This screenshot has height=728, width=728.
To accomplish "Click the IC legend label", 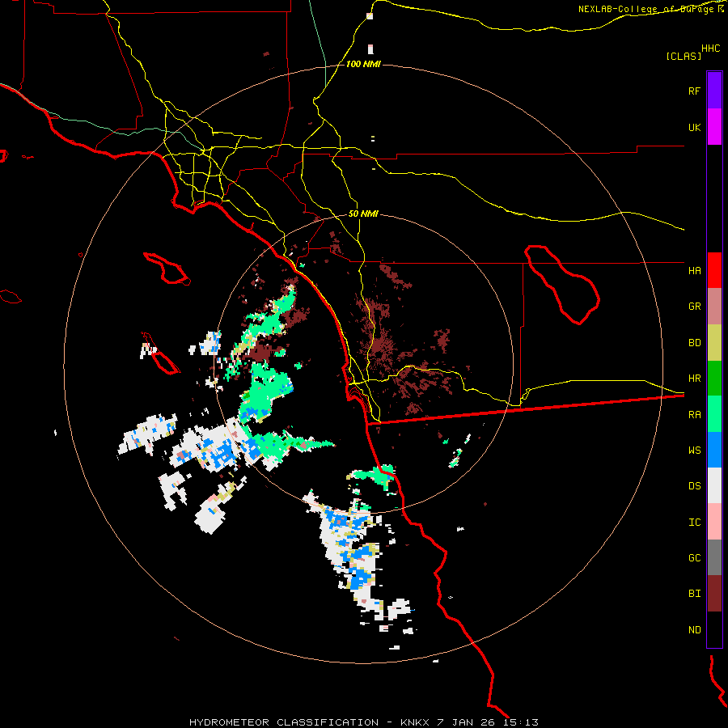I will pyautogui.click(x=694, y=522).
